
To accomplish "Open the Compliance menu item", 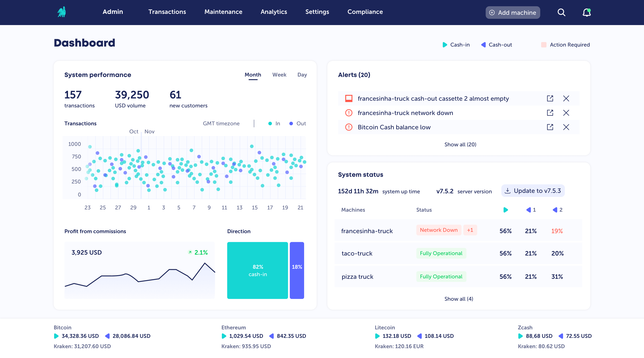I will [x=366, y=12].
